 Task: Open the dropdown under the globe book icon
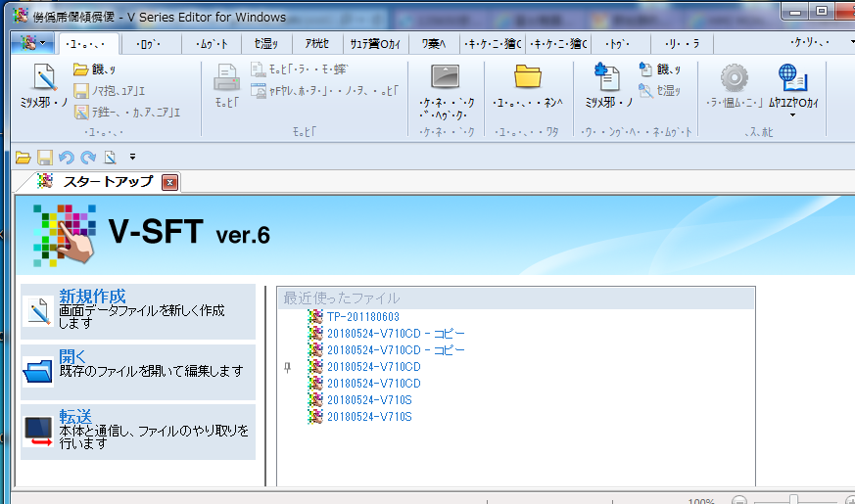coord(792,115)
